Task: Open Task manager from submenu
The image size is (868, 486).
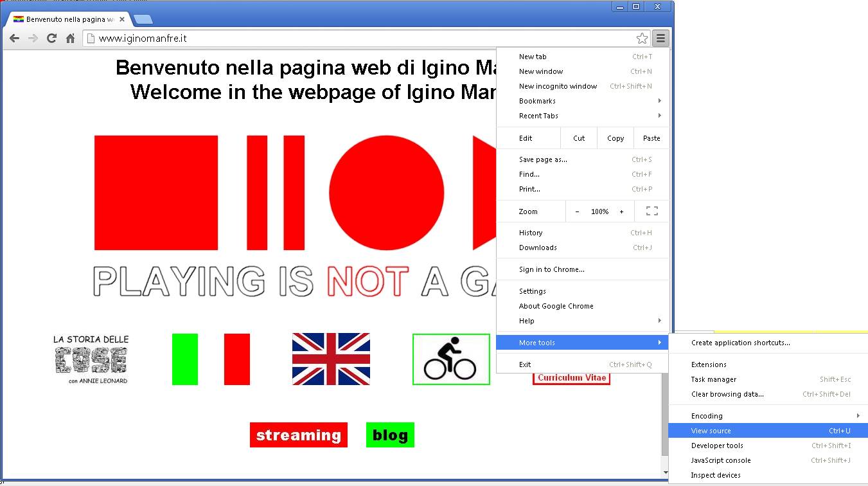Action: 768,379
